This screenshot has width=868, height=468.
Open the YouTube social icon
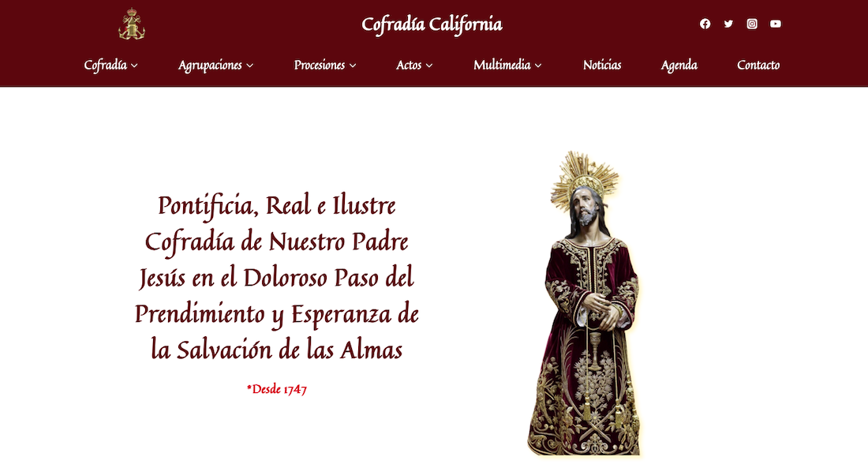click(x=776, y=24)
